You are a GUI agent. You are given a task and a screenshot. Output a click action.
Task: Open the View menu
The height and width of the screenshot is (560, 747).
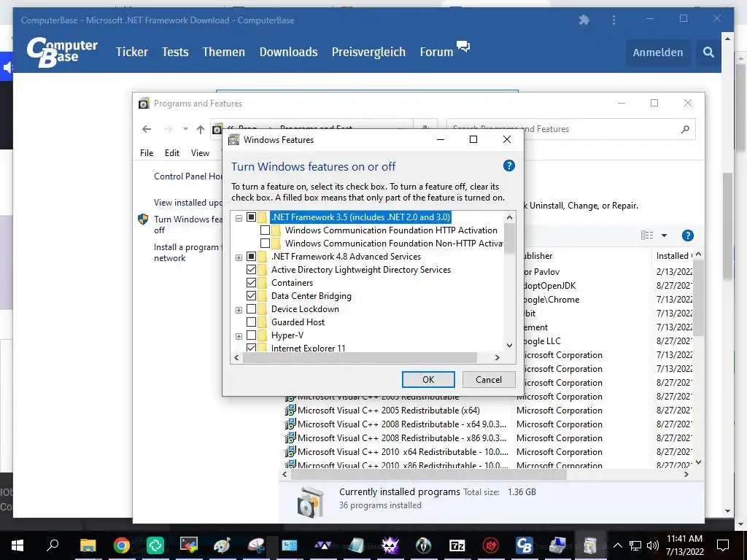(x=200, y=153)
